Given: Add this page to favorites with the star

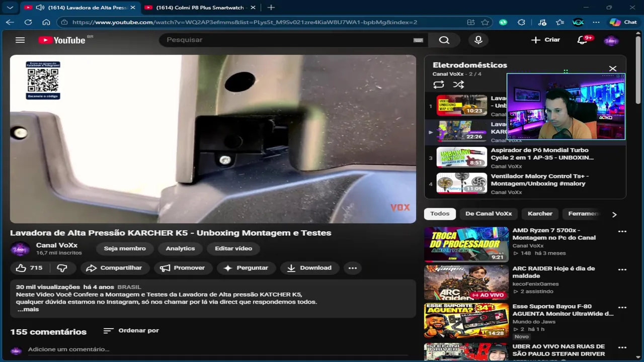Looking at the screenshot, I should pos(485,22).
